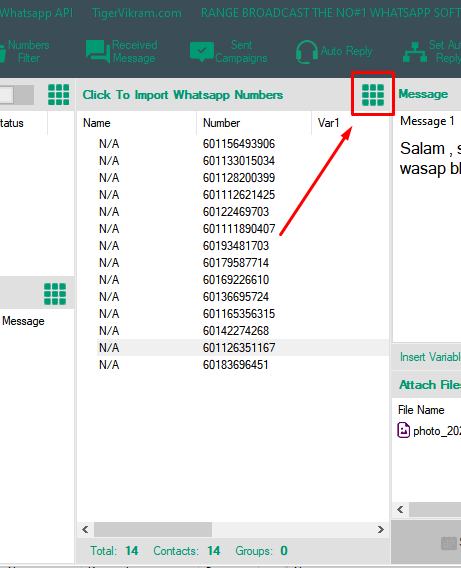461x568 pixels.
Task: Click green grid icon next to the toggle switch
Action: (x=58, y=95)
